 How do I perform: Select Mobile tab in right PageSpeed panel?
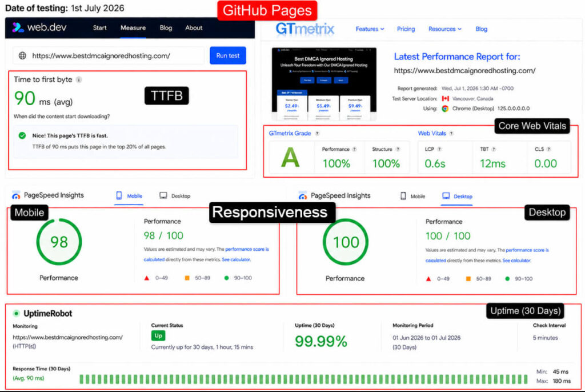[412, 196]
